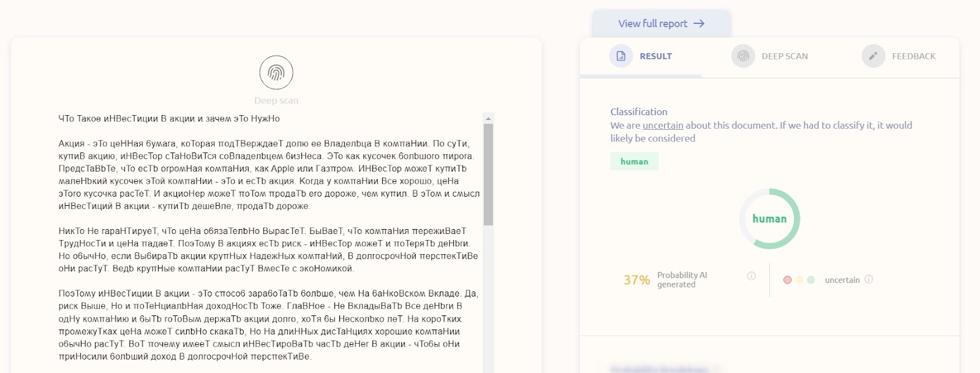Click the info icon next to Probability AI generated

coord(751,276)
